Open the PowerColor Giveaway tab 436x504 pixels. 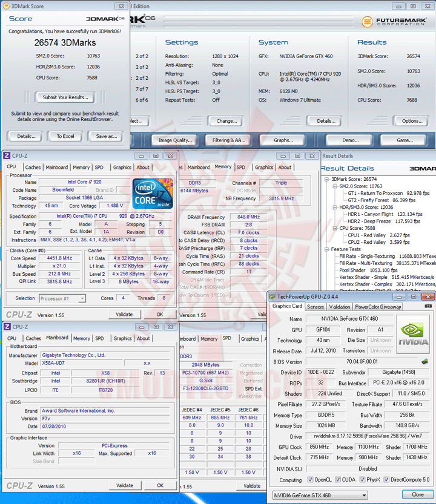coord(378,307)
